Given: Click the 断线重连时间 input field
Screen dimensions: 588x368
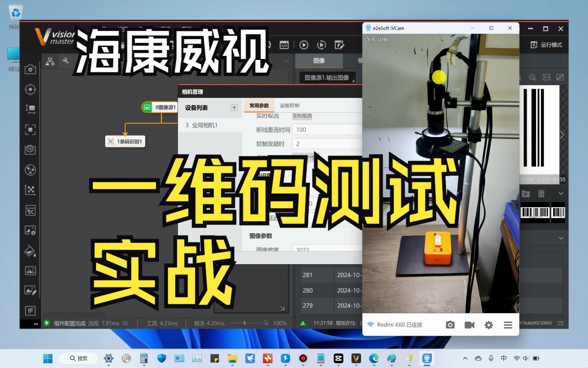Looking at the screenshot, I should pos(327,129).
